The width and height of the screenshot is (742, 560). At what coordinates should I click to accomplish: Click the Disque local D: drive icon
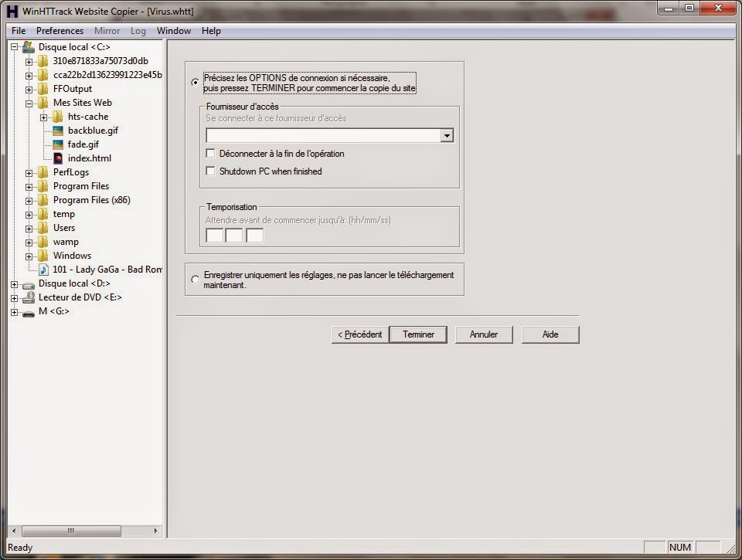[x=29, y=285]
